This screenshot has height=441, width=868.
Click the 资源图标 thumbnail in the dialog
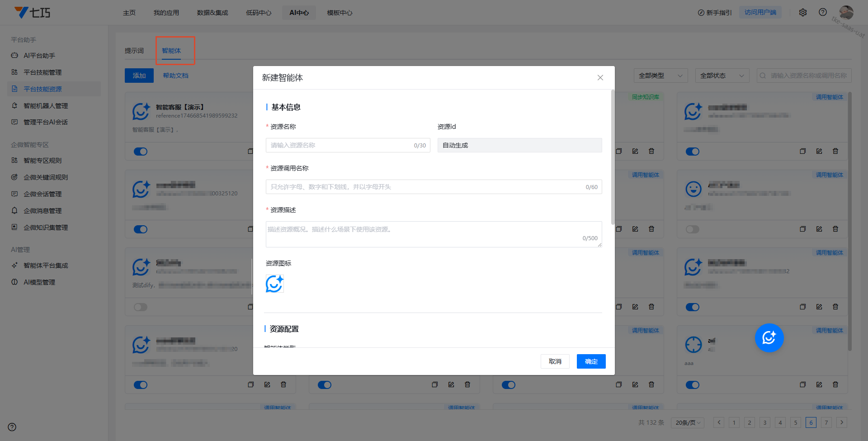[x=275, y=284]
